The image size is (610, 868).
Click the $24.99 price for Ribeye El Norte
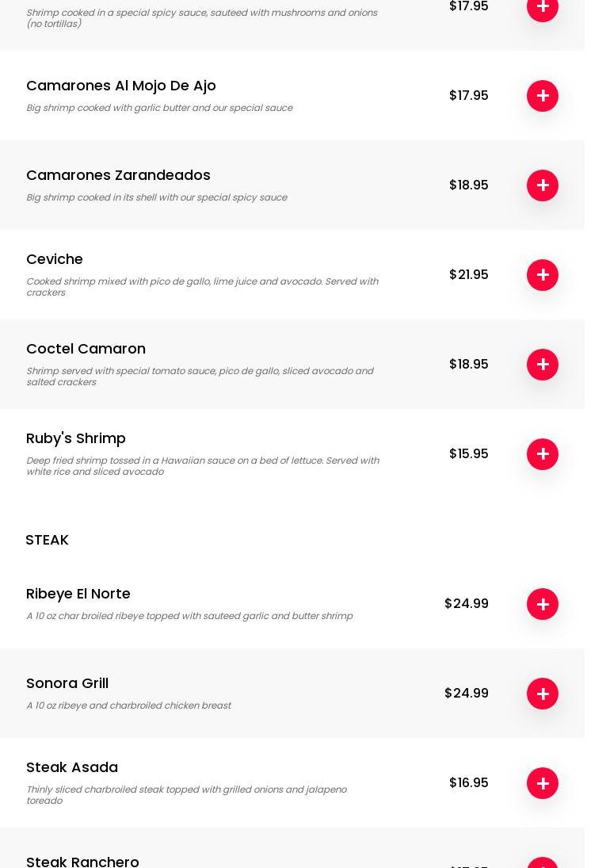click(x=467, y=604)
